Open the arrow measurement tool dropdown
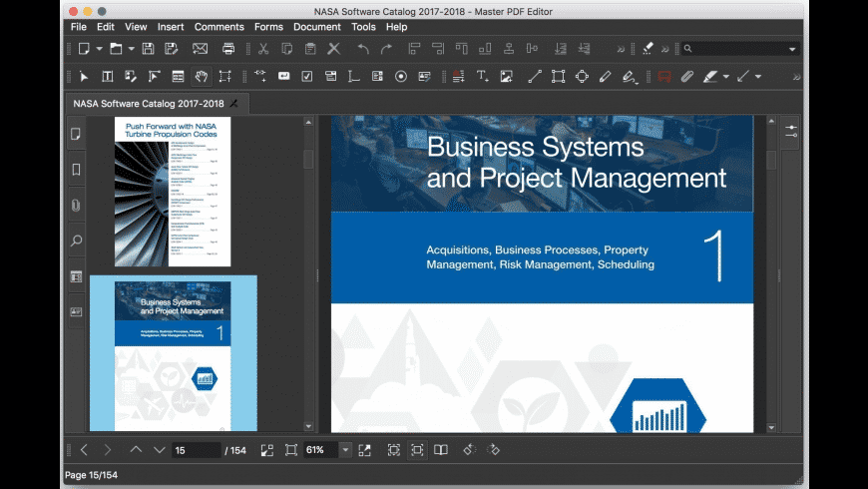868x489 pixels. 758,77
